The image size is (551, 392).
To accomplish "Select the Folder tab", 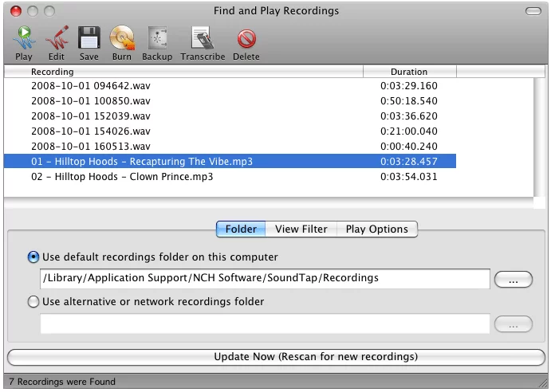I will [241, 229].
